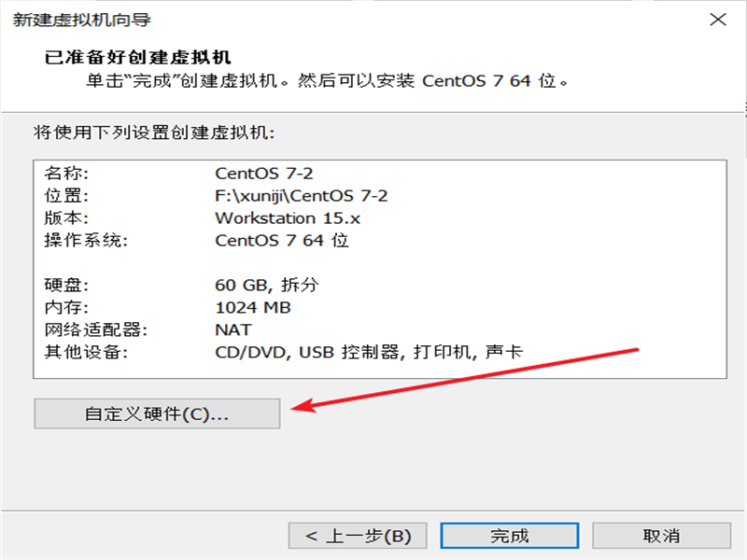This screenshot has width=747, height=560.
Task: Cancel the wizard using 取消
Action: click(x=661, y=536)
